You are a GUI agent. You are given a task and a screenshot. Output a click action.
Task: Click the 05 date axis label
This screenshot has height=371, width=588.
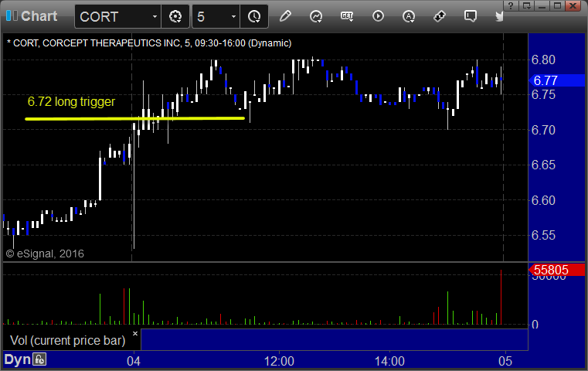tap(505, 361)
